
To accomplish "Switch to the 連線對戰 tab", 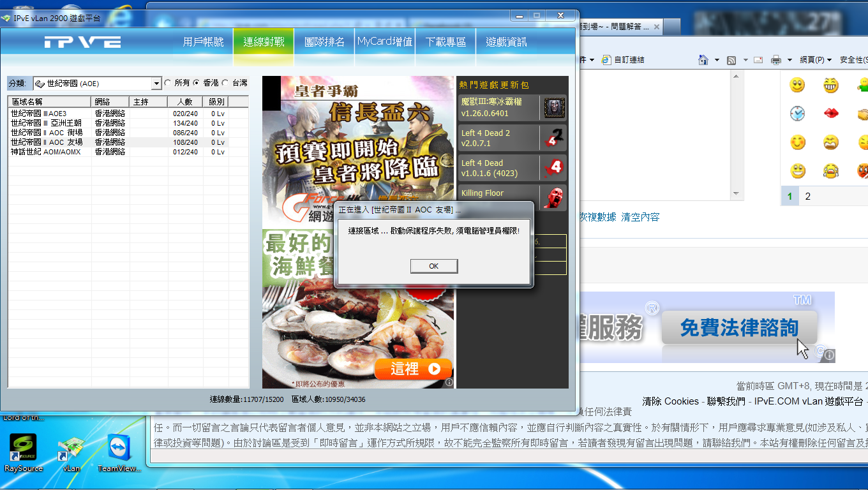I will pos(264,42).
